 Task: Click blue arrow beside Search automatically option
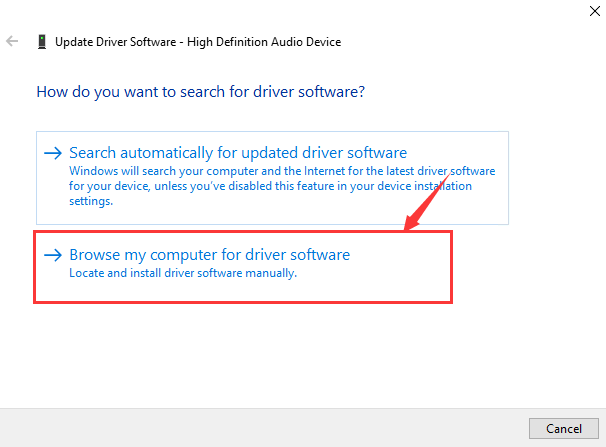pyautogui.click(x=53, y=153)
